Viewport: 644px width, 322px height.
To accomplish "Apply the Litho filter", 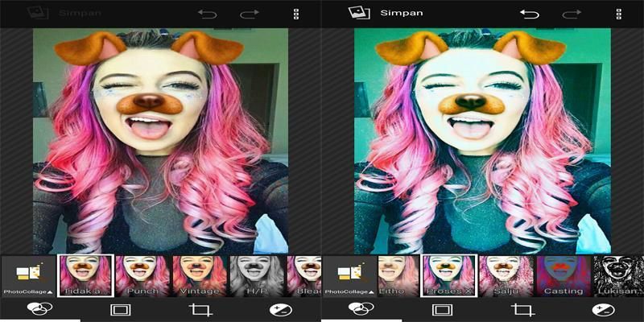I will tap(394, 276).
